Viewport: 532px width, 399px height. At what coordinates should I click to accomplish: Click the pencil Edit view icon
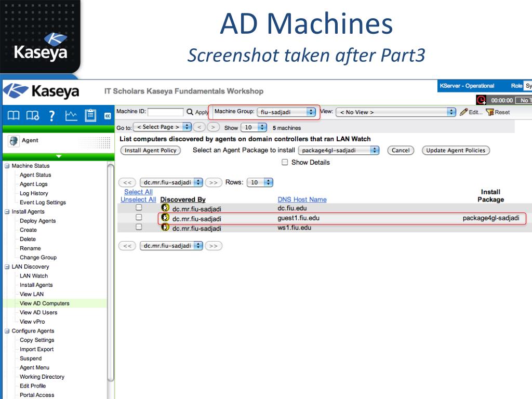pos(464,112)
